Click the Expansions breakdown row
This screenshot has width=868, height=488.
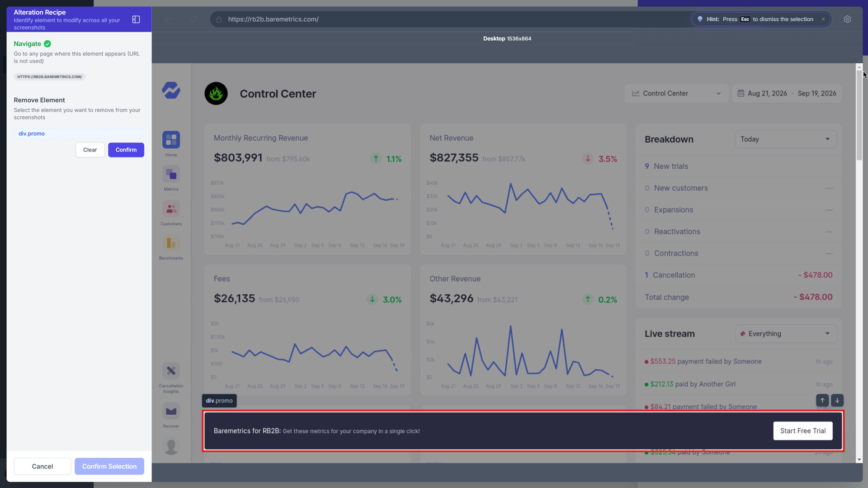pyautogui.click(x=739, y=210)
